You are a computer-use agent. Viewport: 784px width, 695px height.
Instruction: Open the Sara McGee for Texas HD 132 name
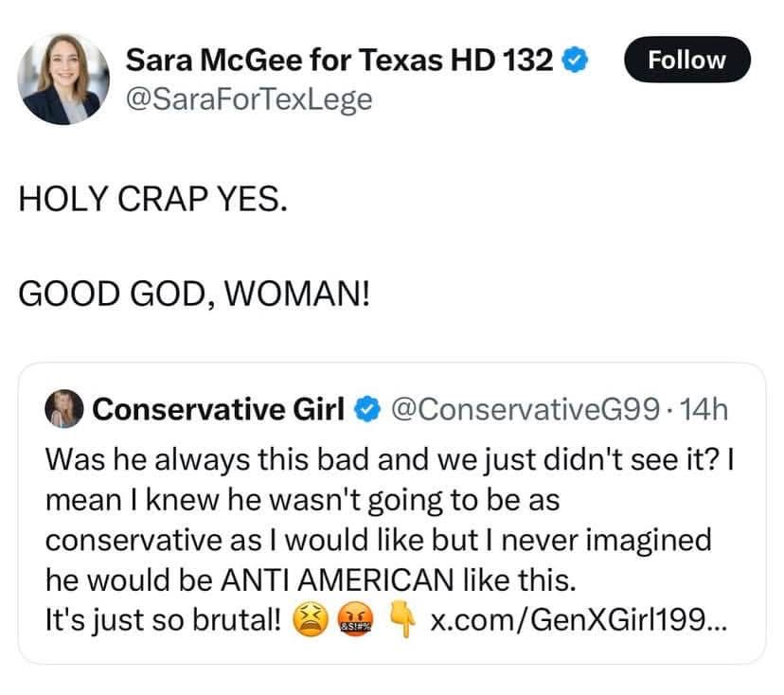point(339,61)
